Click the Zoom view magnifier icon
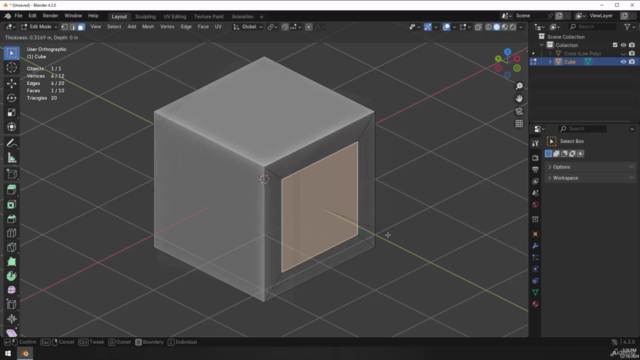The width and height of the screenshot is (640, 360). [x=519, y=86]
